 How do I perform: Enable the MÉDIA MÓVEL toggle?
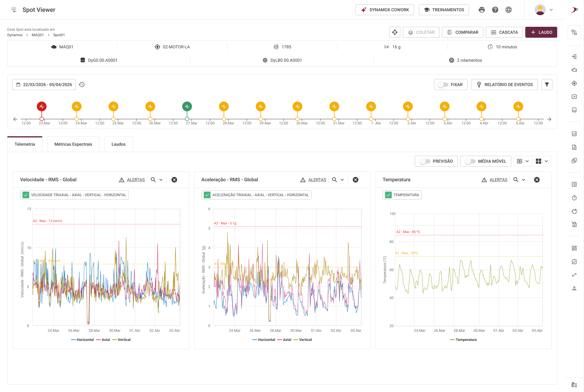point(470,161)
